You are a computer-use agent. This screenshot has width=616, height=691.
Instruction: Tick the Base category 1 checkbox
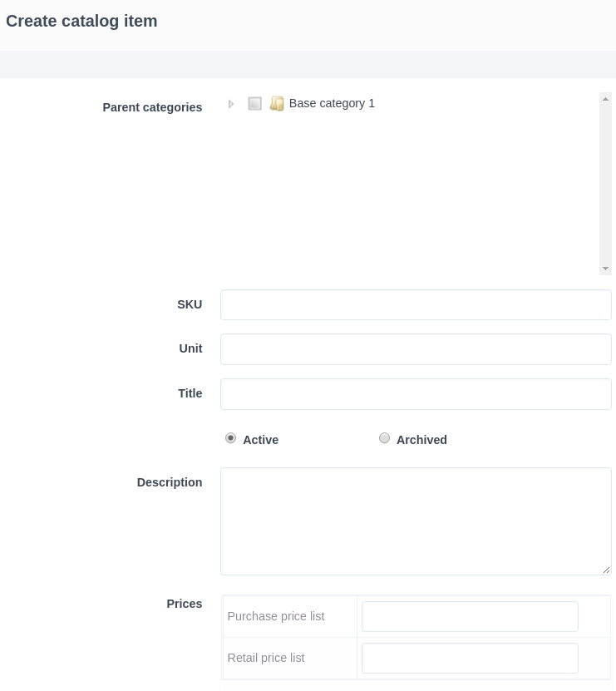[x=255, y=104]
